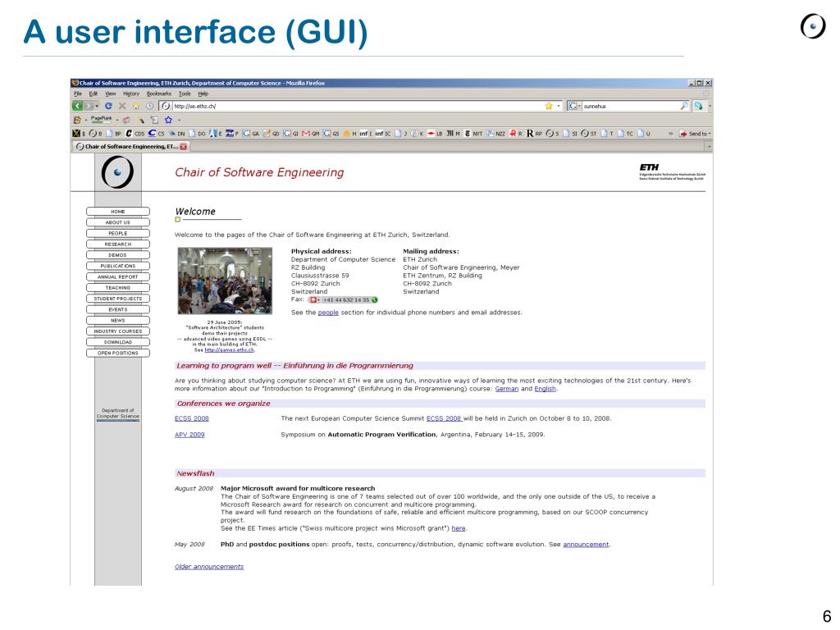The height and width of the screenshot is (630, 840).
Task: Follow the Older announcements link
Action: 209,566
